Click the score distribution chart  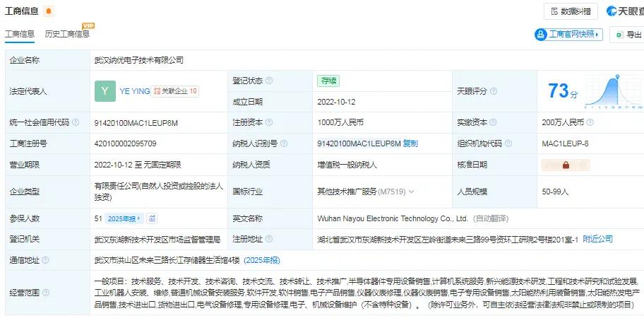614,91
